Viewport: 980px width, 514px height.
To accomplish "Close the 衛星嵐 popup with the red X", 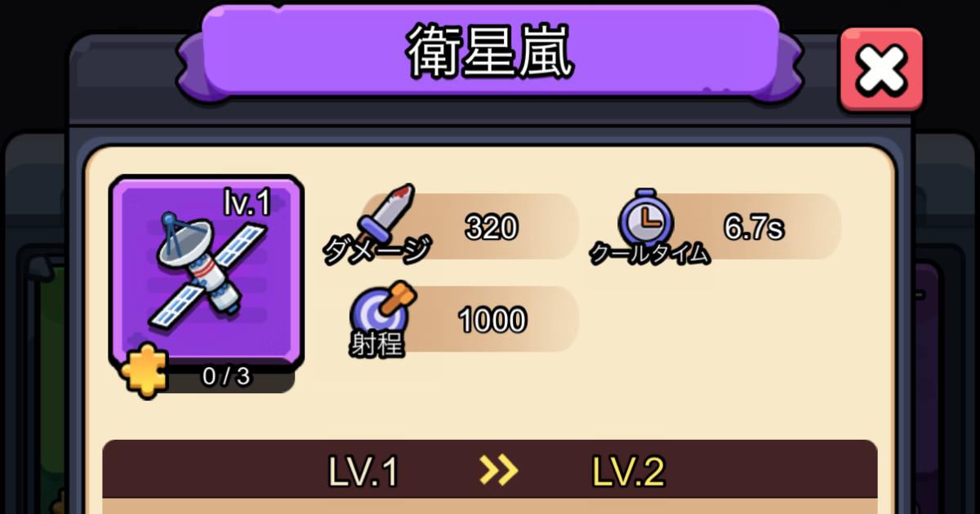I will pyautogui.click(x=881, y=69).
